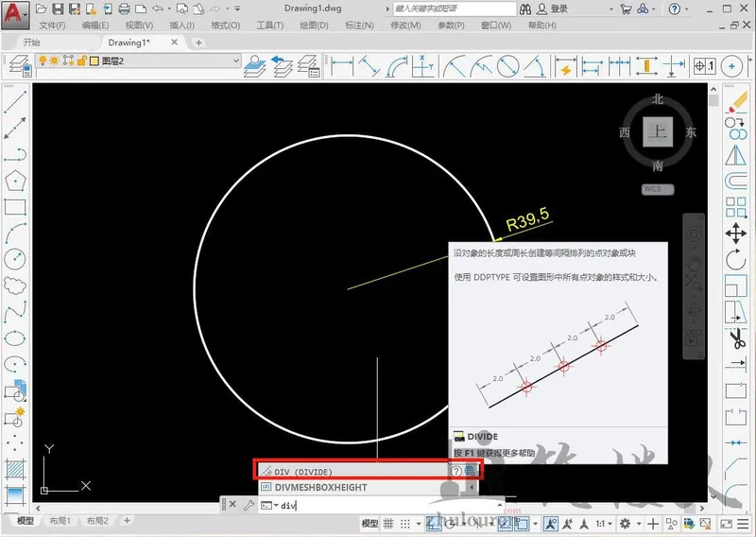Add a new drawing tab with plus

click(x=198, y=43)
